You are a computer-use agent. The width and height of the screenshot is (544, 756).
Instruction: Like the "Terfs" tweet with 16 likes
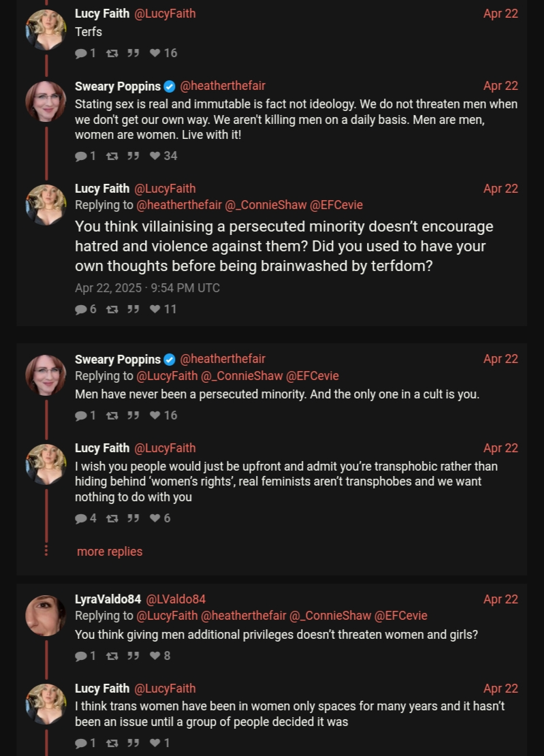(155, 53)
